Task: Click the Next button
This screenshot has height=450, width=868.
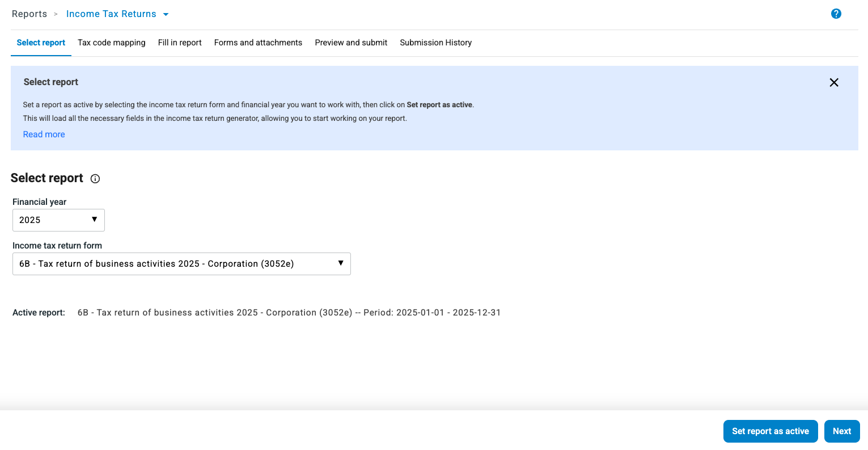Action: tap(842, 431)
